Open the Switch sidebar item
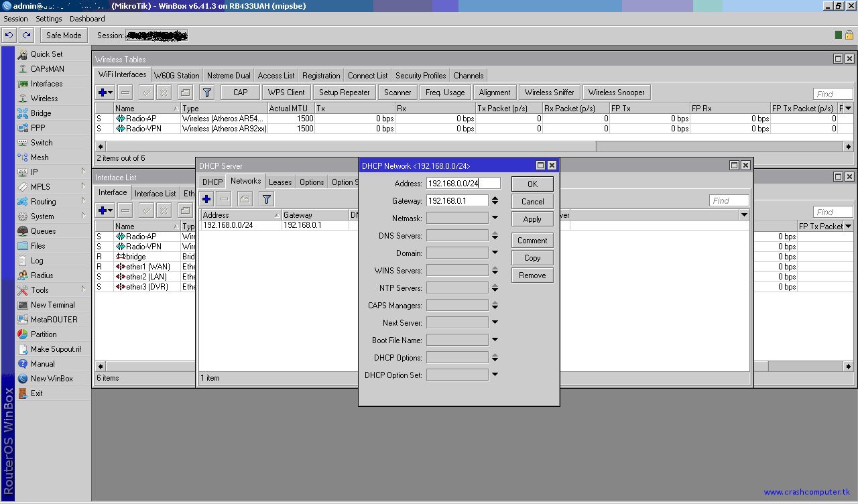The height and width of the screenshot is (504, 858). [x=42, y=143]
